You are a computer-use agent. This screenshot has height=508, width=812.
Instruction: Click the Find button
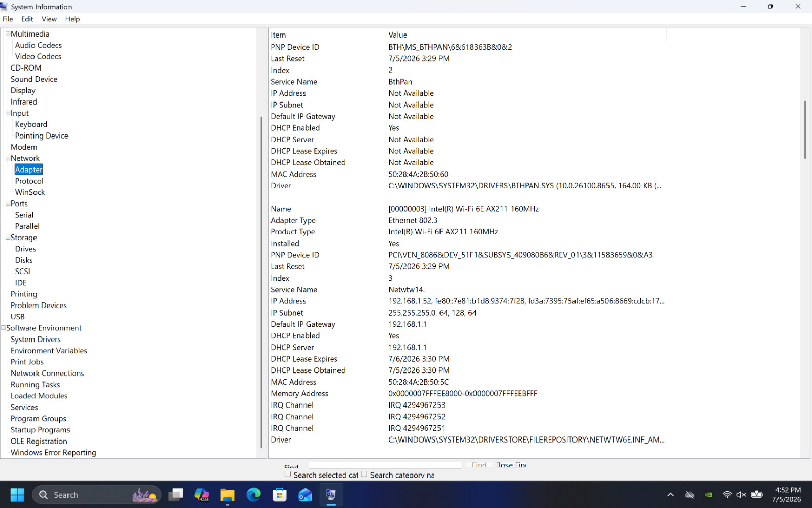479,465
